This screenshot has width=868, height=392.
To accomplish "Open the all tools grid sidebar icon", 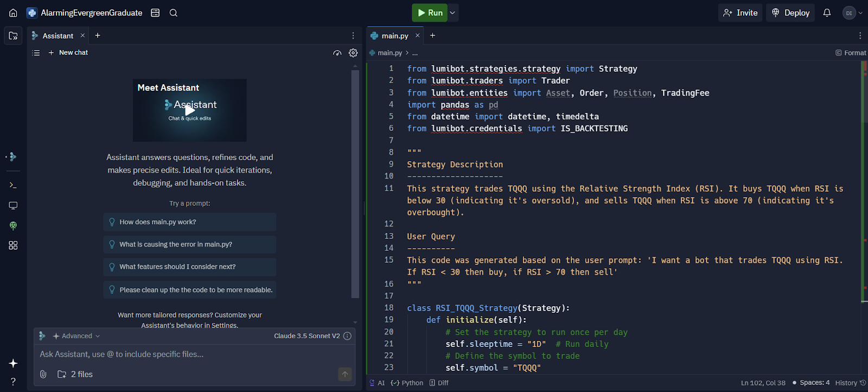I will pos(13,245).
